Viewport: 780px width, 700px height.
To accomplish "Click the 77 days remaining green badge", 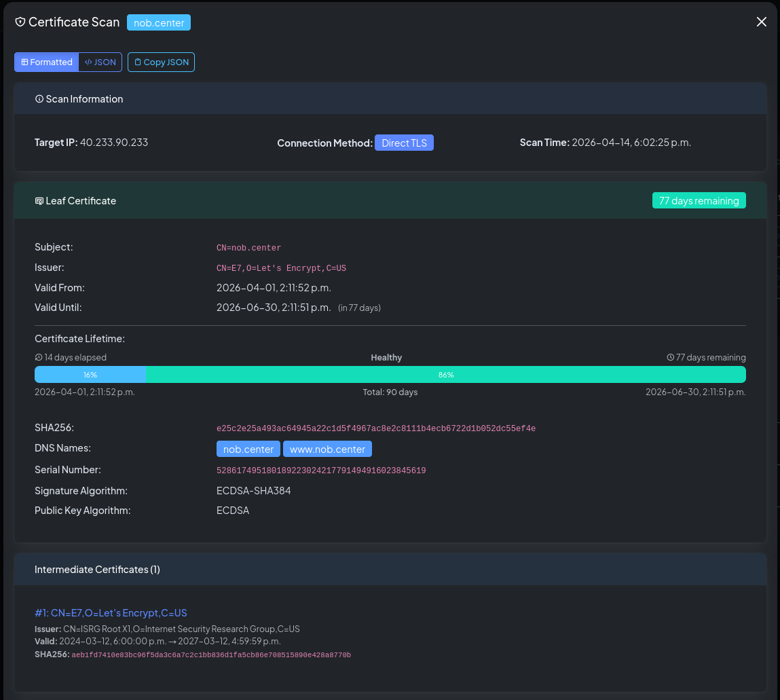I will pos(699,200).
